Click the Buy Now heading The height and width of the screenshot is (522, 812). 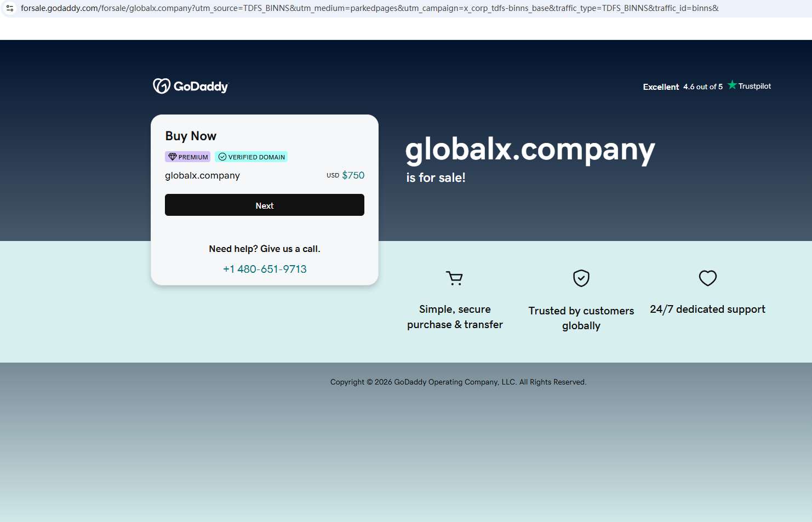tap(191, 136)
